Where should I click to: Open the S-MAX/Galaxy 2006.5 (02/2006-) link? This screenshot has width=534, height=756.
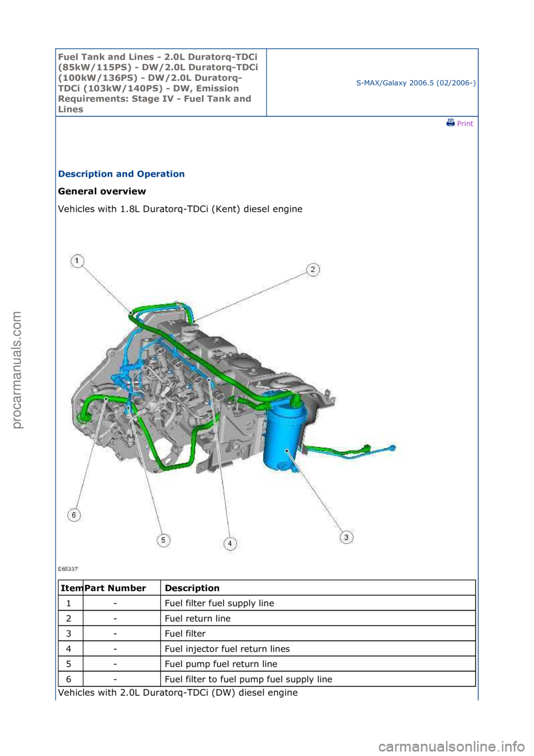tap(416, 83)
